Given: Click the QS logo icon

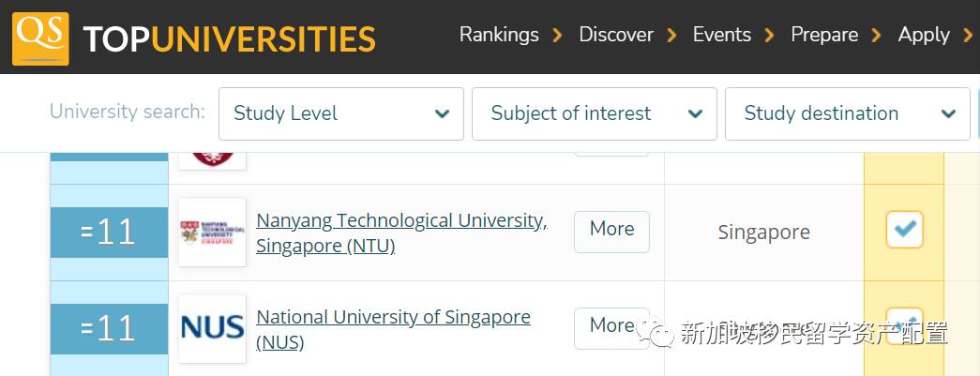Looking at the screenshot, I should [39, 38].
